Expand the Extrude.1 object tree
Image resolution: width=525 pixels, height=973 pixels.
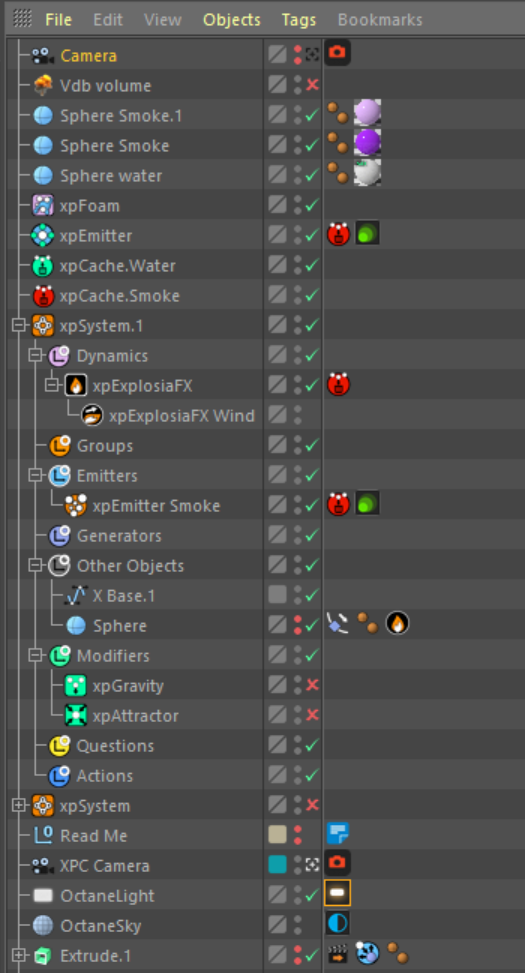coord(19,956)
